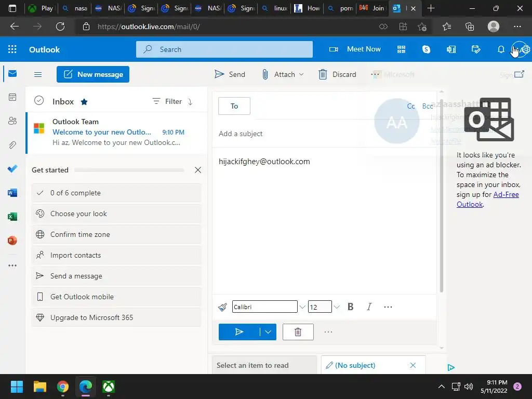This screenshot has height=399, width=532.
Task: Open the Outlook Team welcome email
Action: click(x=117, y=132)
